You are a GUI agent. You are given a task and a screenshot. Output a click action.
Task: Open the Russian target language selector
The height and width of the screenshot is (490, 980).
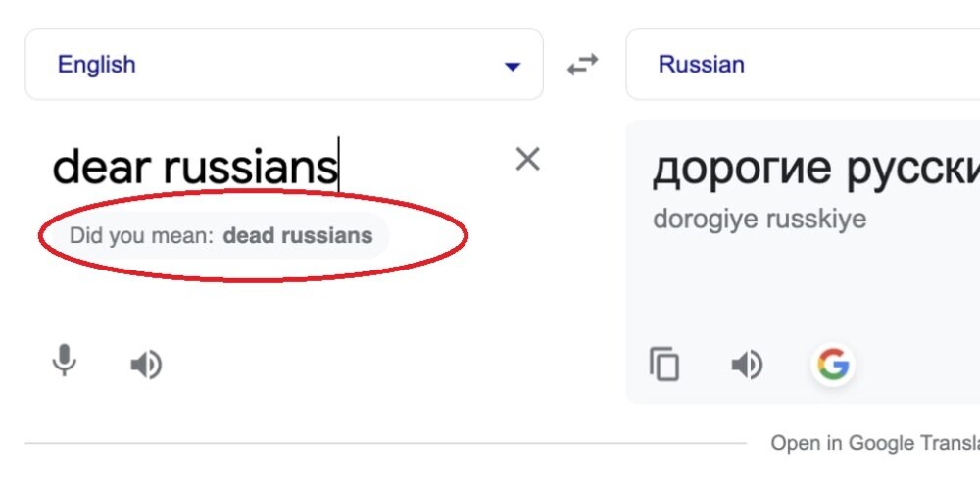804,65
